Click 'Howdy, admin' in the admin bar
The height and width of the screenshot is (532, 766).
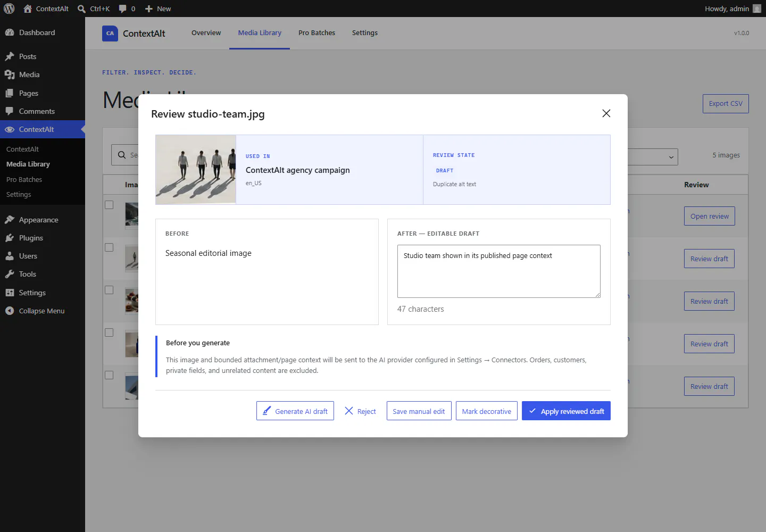(727, 9)
